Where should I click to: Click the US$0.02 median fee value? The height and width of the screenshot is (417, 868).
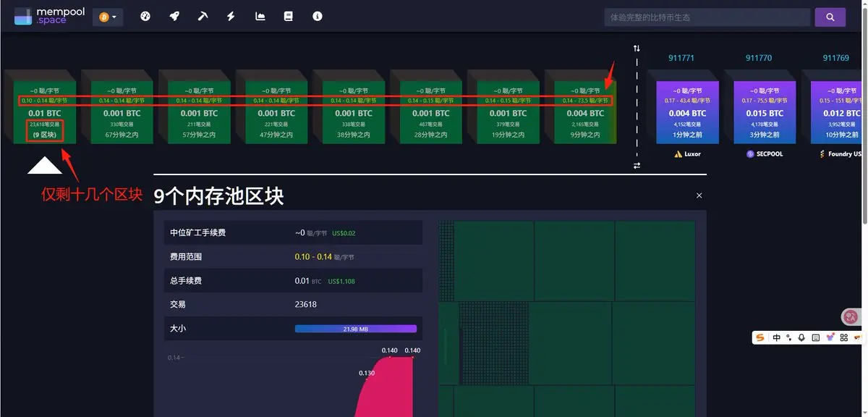[x=344, y=233]
